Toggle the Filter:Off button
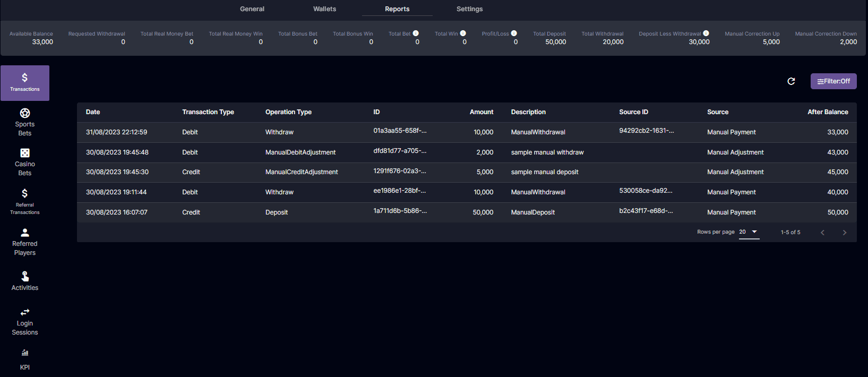This screenshot has width=868, height=377. point(833,81)
